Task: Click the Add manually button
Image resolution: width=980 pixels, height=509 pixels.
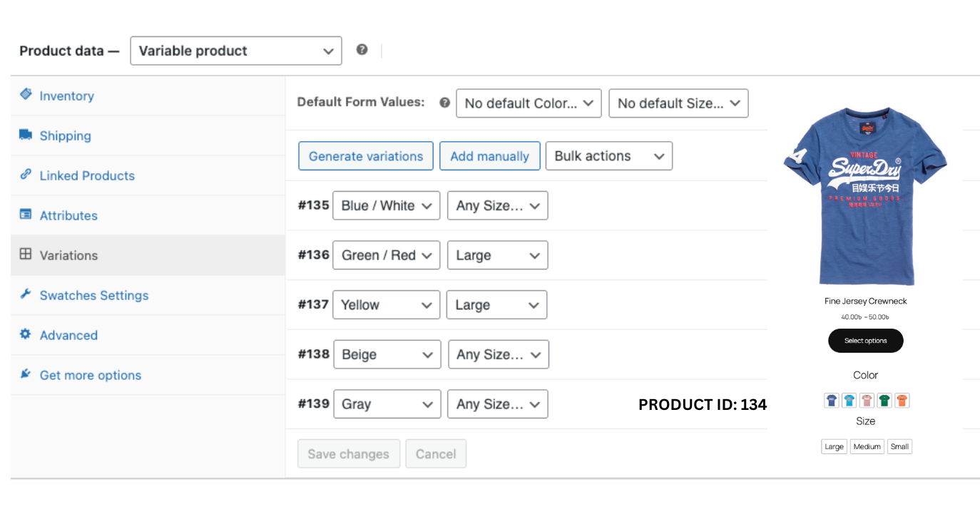Action: 489,156
